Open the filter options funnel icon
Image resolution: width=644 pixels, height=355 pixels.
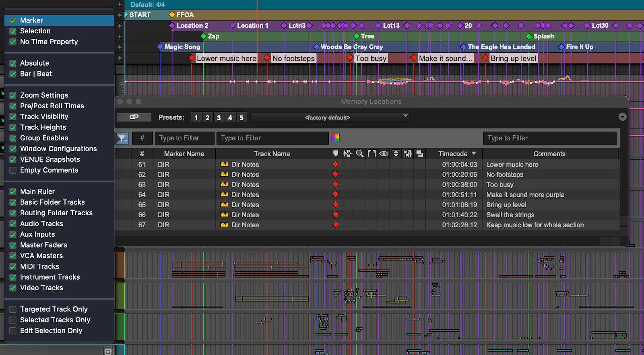coord(122,138)
